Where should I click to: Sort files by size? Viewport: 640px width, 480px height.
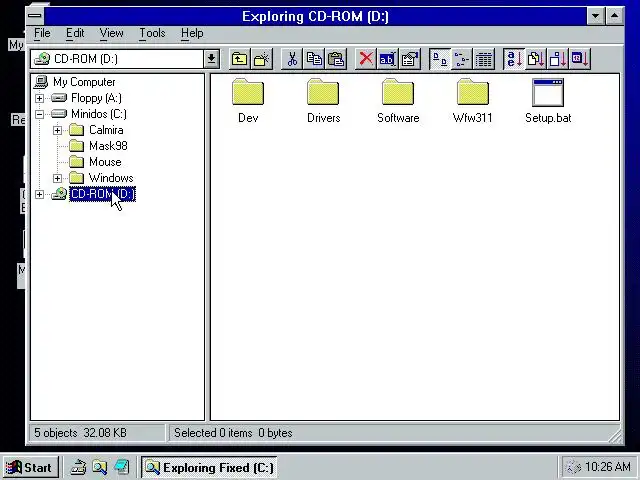[x=558, y=60]
